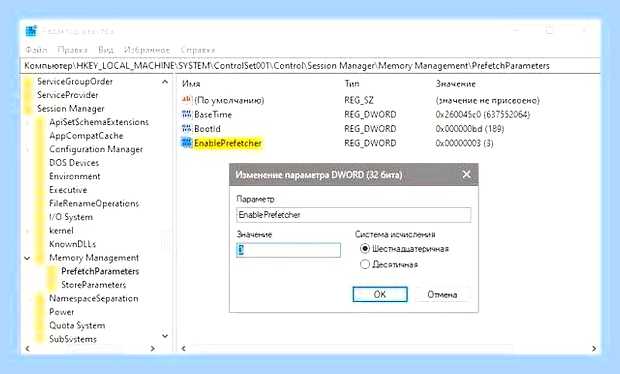Click the 0x000000bd (189) data cell
620x374 pixels.
[x=470, y=129]
